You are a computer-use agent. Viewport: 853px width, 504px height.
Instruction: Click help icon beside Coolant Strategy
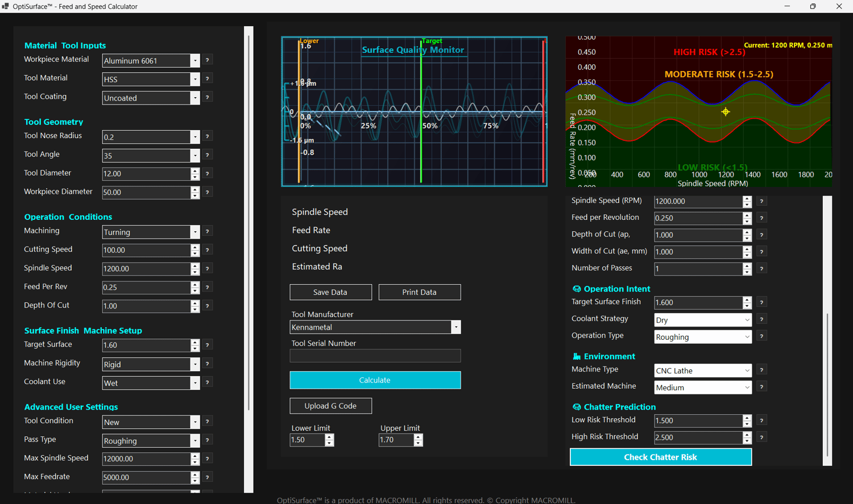[x=761, y=319]
